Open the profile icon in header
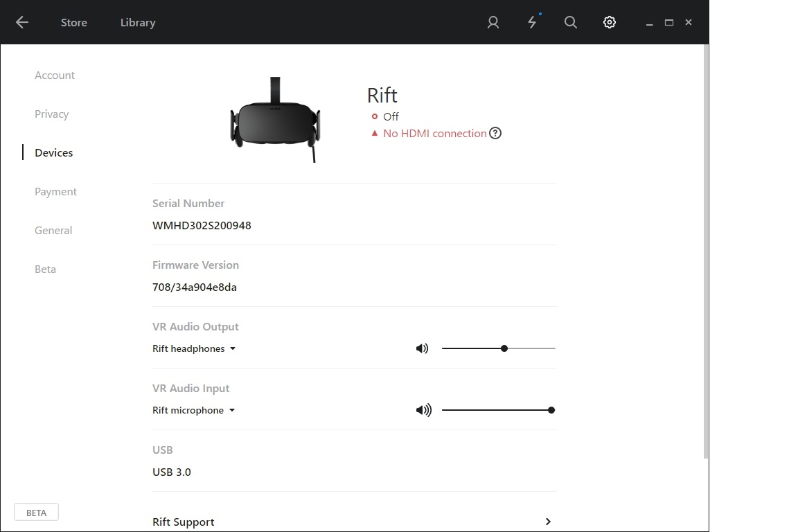Viewport: 798px width, 532px height. pyautogui.click(x=493, y=22)
